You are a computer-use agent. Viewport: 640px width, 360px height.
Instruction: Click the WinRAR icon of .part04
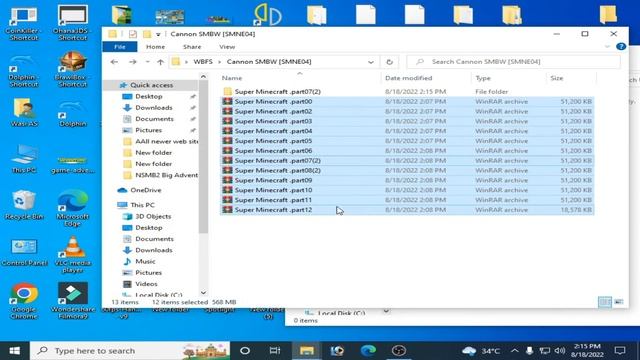pyautogui.click(x=227, y=131)
